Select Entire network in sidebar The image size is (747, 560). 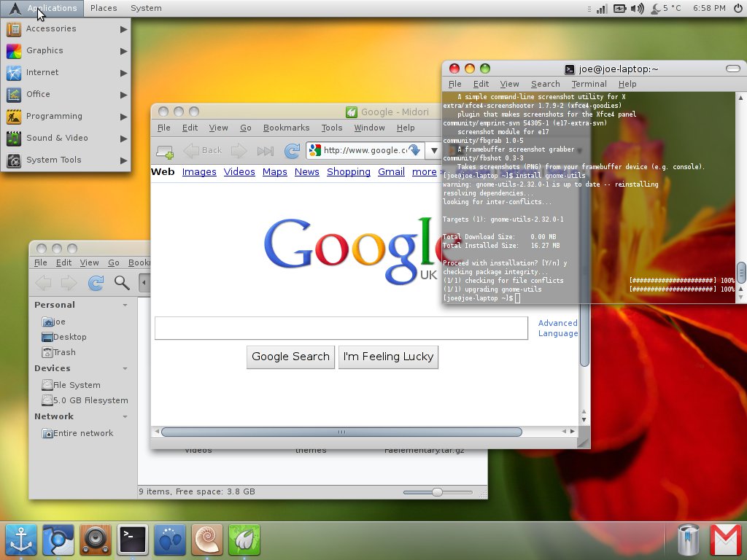click(x=77, y=433)
